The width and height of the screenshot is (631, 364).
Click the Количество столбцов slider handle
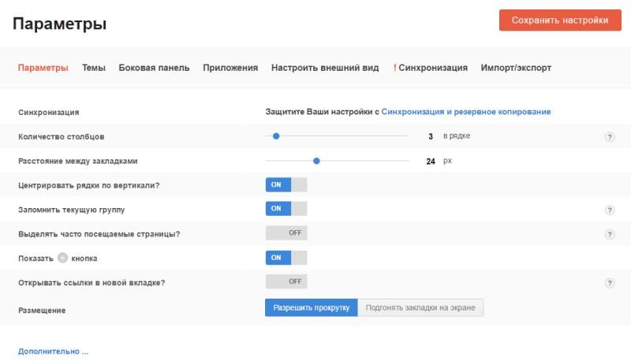276,136
